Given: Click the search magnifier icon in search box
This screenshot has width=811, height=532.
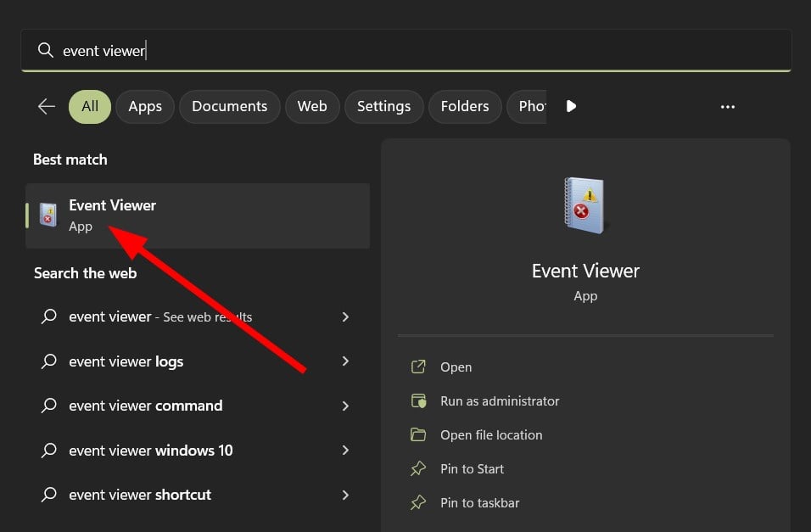Looking at the screenshot, I should pyautogui.click(x=46, y=50).
